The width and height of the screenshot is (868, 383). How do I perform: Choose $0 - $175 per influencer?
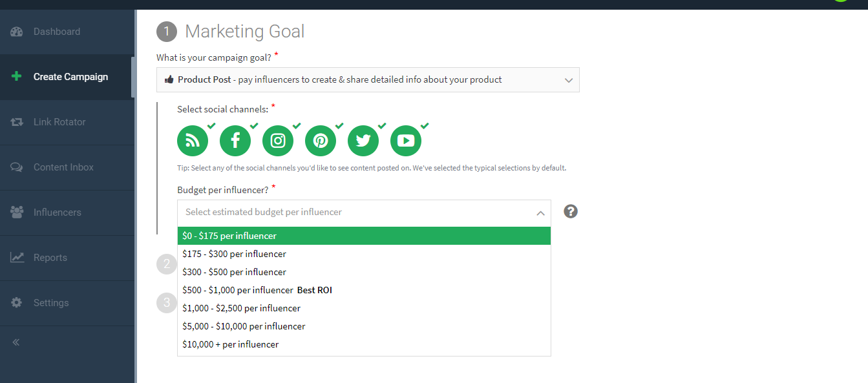(x=229, y=236)
